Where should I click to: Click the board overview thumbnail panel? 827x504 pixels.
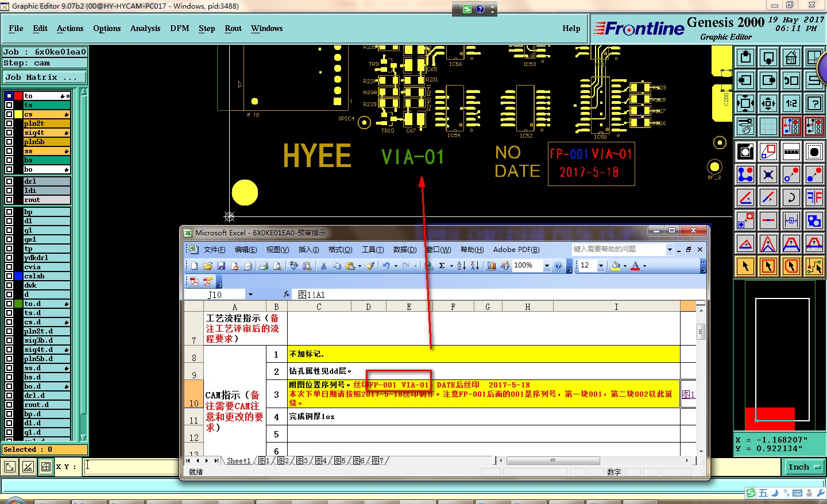(780, 356)
